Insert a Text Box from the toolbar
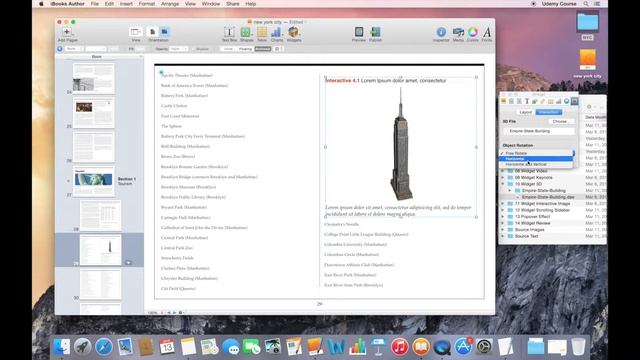 click(x=229, y=32)
